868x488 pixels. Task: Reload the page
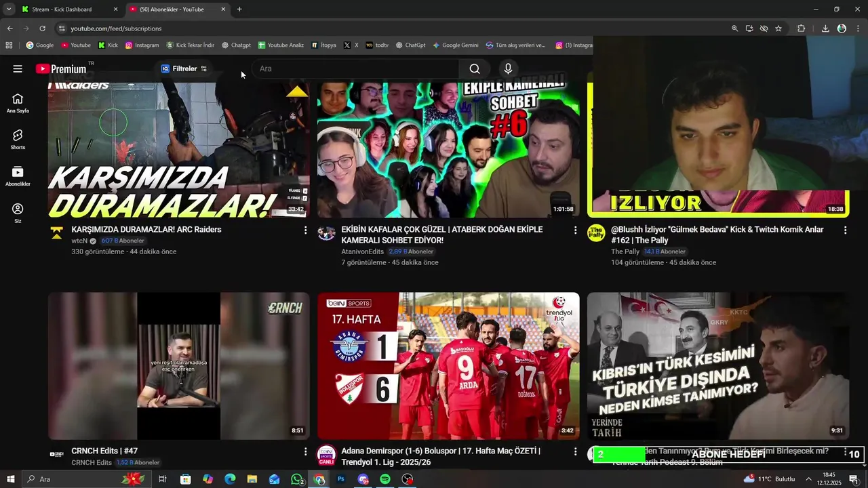pyautogui.click(x=42, y=28)
